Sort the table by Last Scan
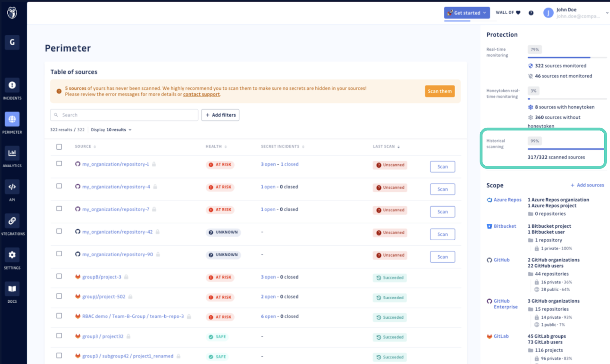The width and height of the screenshot is (610, 364). [386, 146]
